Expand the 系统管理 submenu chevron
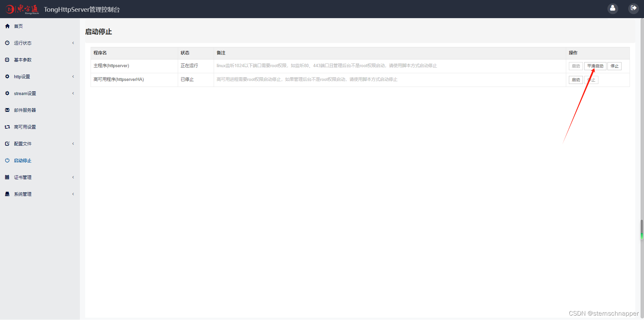Viewport: 644px width, 320px height. [x=73, y=194]
